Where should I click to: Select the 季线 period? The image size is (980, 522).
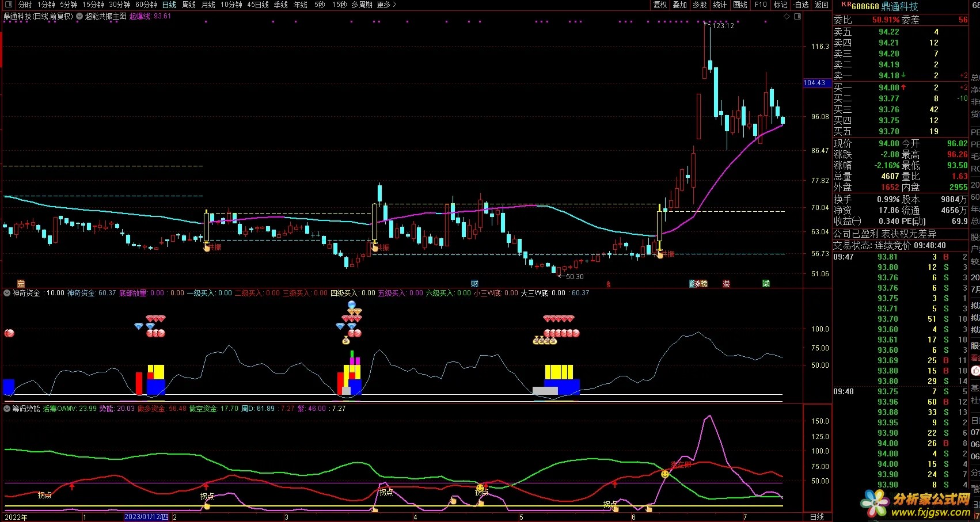point(281,5)
